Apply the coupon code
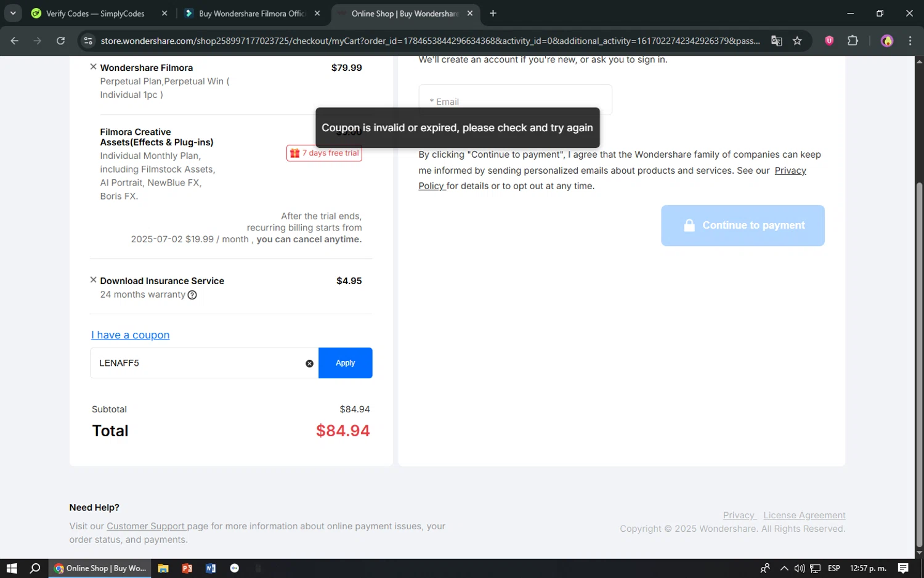Image resolution: width=924 pixels, height=578 pixels. pos(345,363)
